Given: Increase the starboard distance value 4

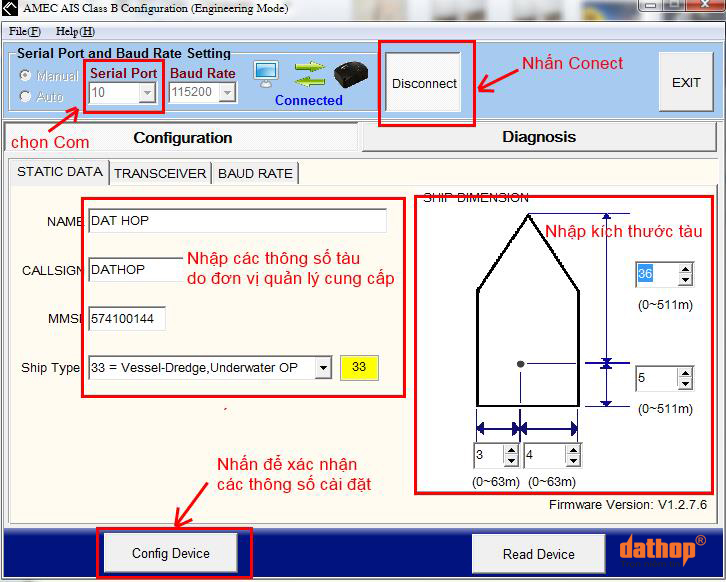Looking at the screenshot, I should [x=573, y=450].
